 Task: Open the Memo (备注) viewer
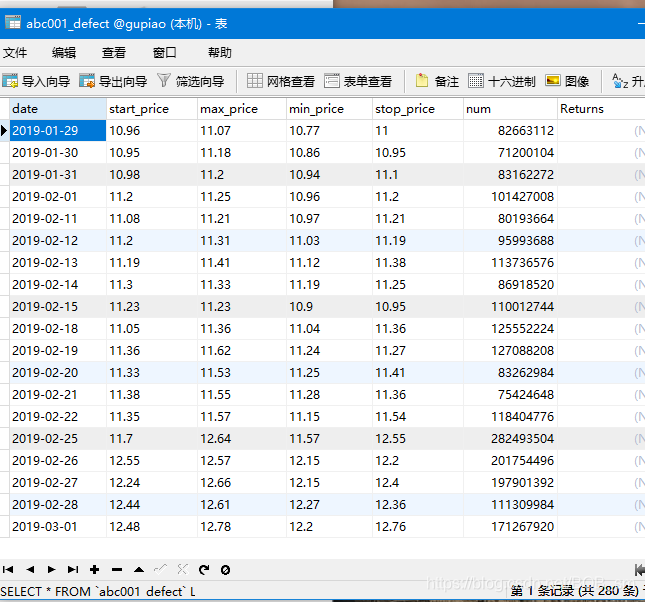[x=437, y=81]
